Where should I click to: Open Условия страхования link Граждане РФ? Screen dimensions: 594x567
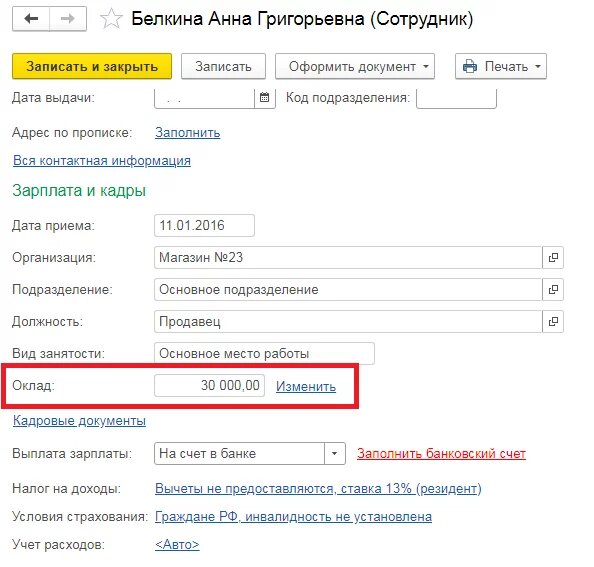tap(294, 517)
